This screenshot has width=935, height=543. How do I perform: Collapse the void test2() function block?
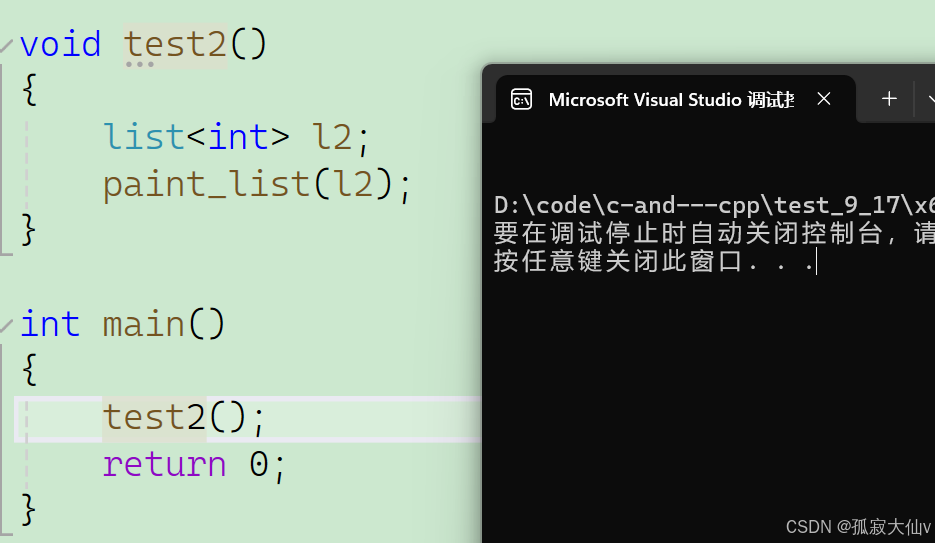click(x=7, y=45)
